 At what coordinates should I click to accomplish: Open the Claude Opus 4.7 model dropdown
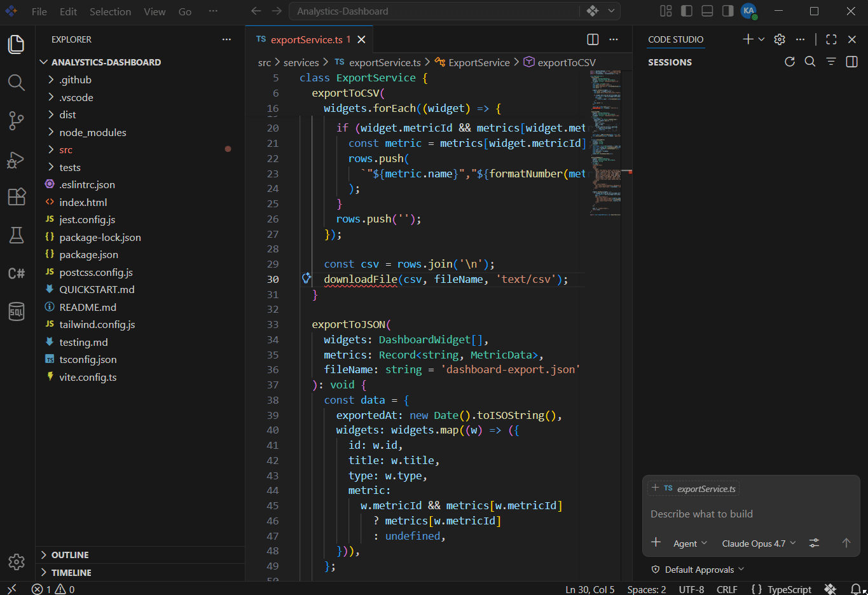[759, 544]
